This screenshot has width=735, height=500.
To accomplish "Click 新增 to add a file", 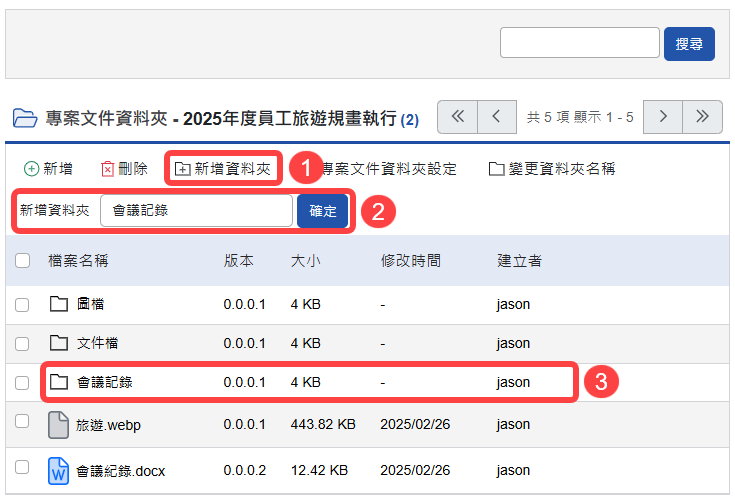I will click(x=48, y=169).
